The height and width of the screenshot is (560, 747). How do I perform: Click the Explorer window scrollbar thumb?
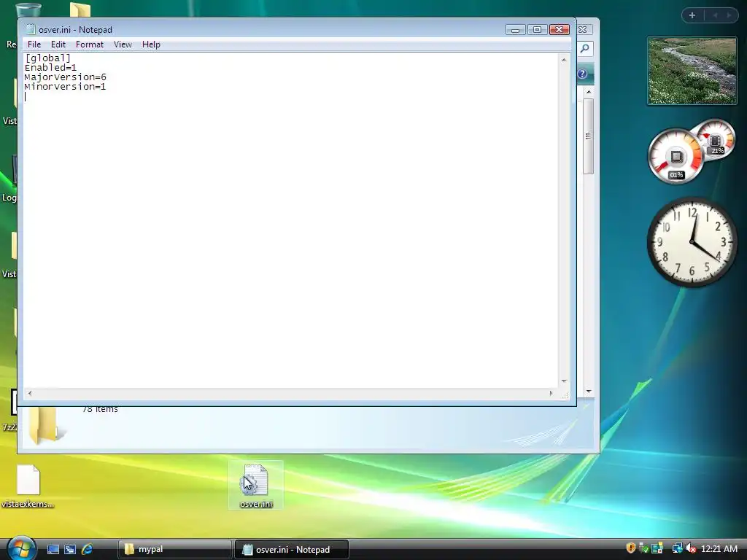click(x=589, y=136)
